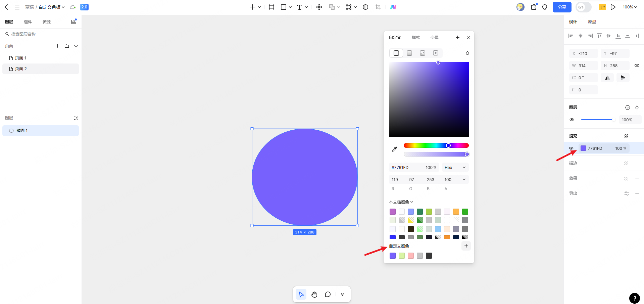Click the 分享 share button
The width and height of the screenshot is (644, 304).
[562, 7]
